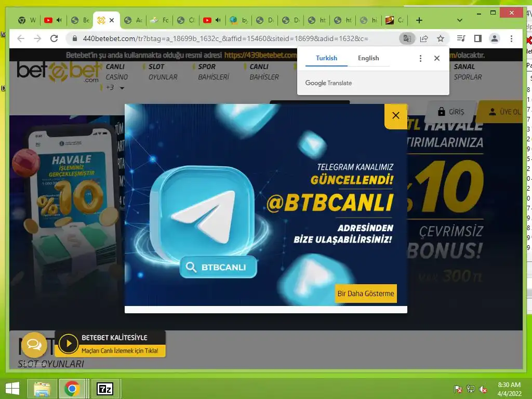Click Maçları Canlı İzlemek için Tıkla
Image resolution: width=532 pixels, height=399 pixels.
(120, 351)
